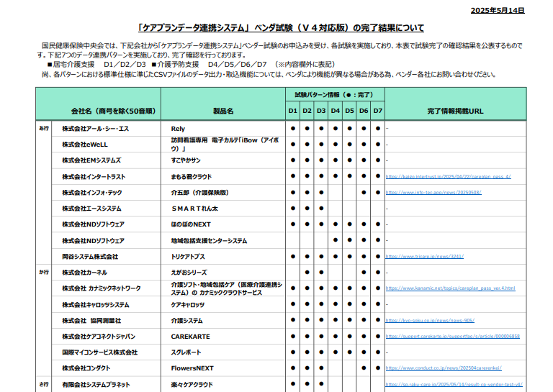Click product name 地域包括支援センターシステム
The height and width of the screenshot is (392, 553).
tap(209, 240)
